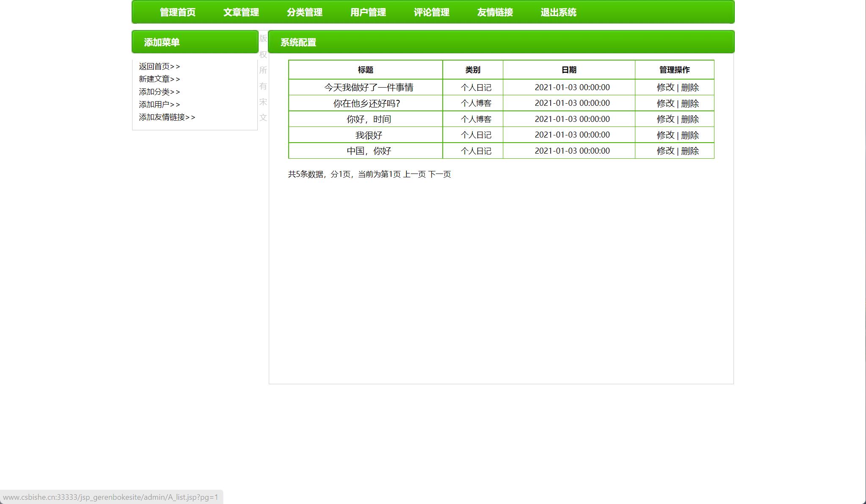This screenshot has height=504, width=866.
Task: Open 管理首页 in top navigation
Action: [x=177, y=12]
